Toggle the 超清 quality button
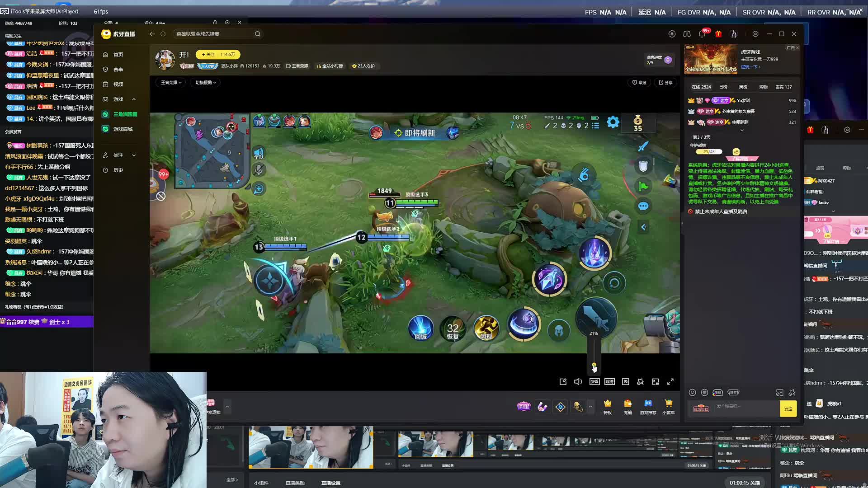 (x=609, y=382)
